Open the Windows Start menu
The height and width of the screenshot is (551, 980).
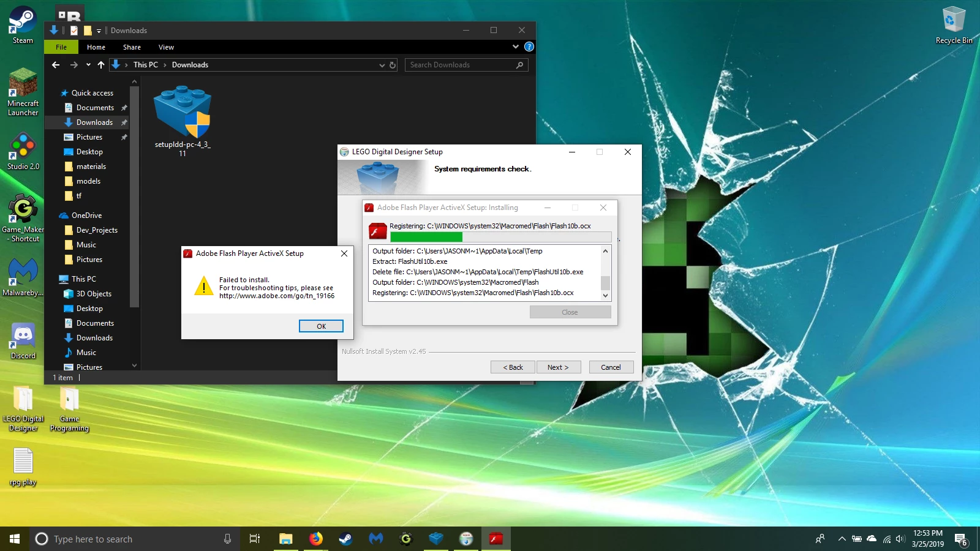coord(15,539)
